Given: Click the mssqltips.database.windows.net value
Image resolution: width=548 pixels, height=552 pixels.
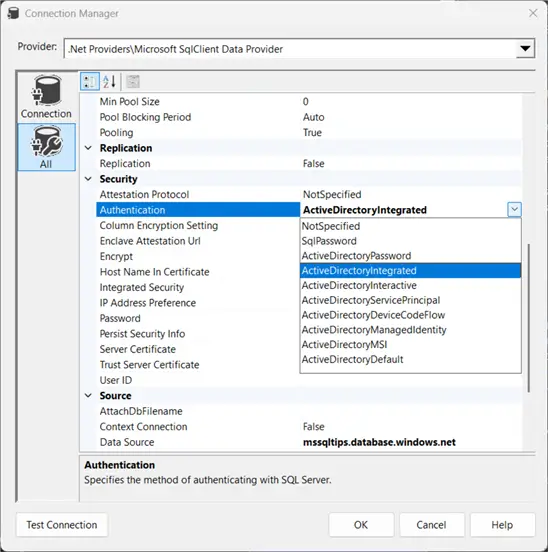Looking at the screenshot, I should pos(379,443).
